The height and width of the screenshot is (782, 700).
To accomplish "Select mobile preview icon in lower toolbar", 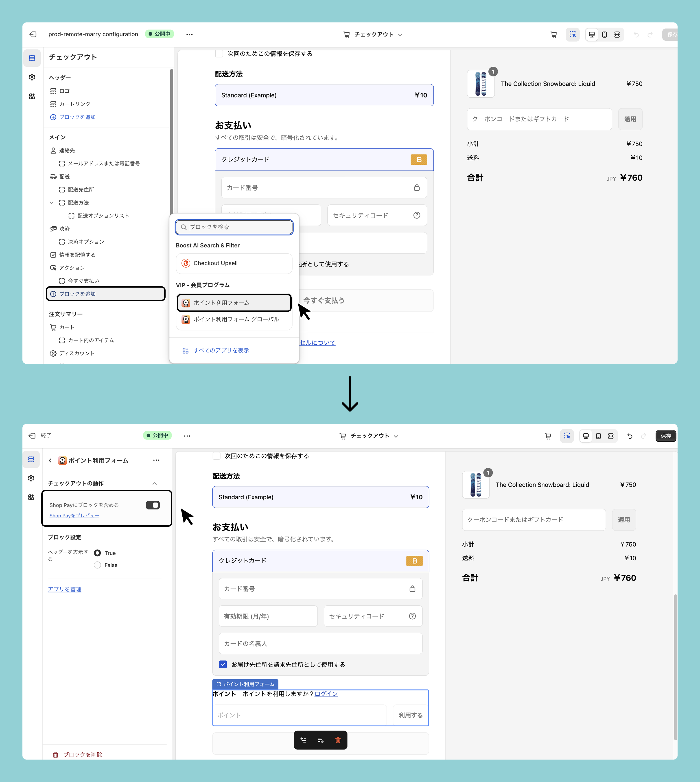I will coord(598,436).
